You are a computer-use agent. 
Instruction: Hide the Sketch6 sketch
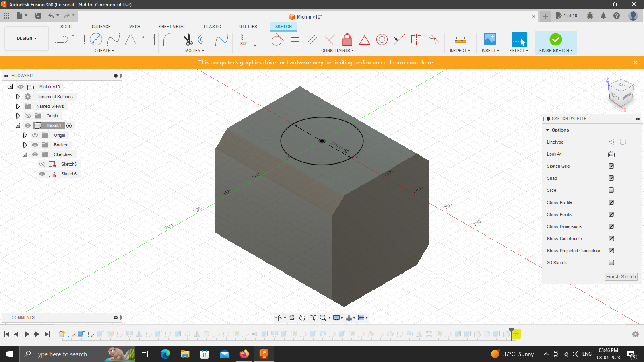(x=42, y=173)
